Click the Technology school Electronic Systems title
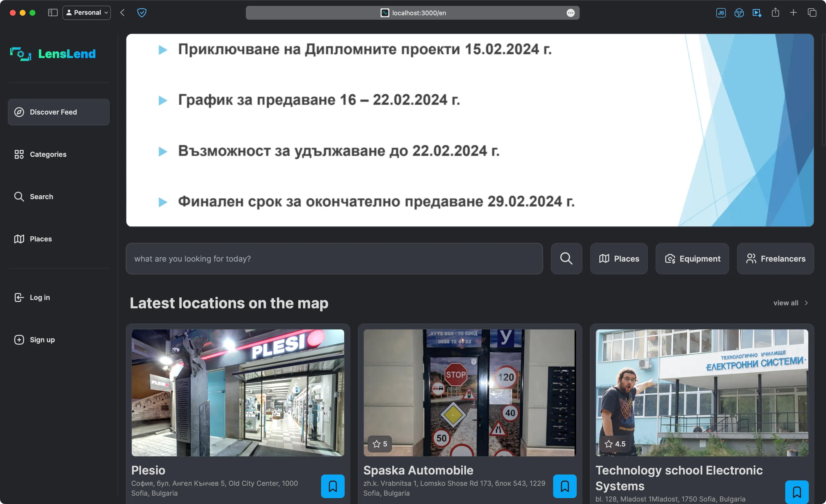This screenshot has height=504, width=826. (x=679, y=478)
